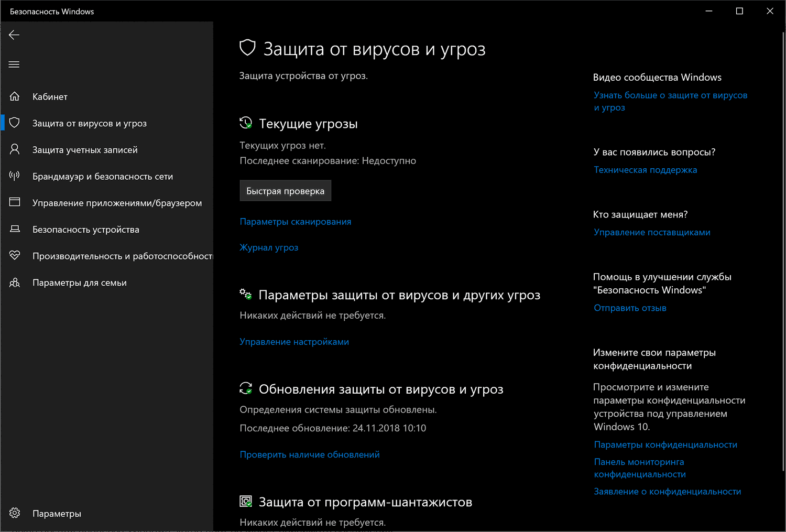Click the home icon beside Кабинет

(x=15, y=96)
